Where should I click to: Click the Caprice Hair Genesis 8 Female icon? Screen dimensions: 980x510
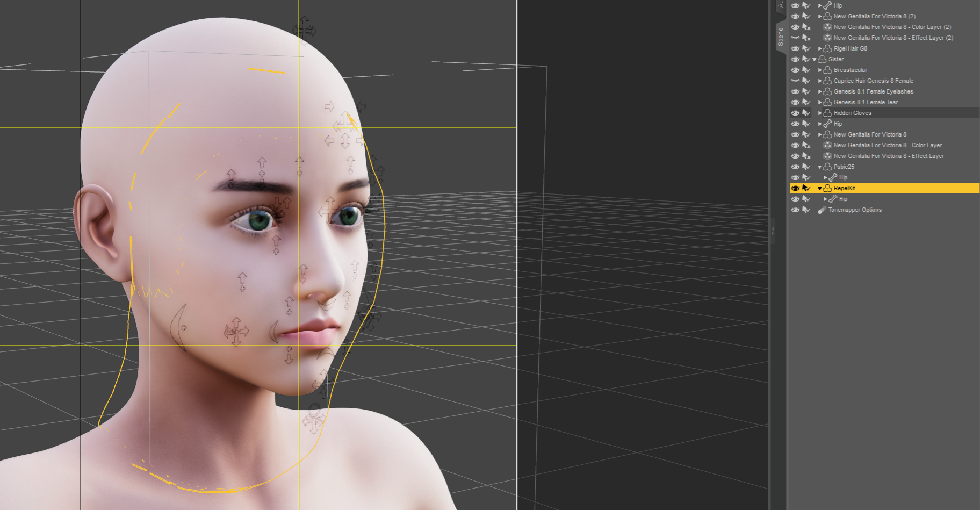coord(827,81)
